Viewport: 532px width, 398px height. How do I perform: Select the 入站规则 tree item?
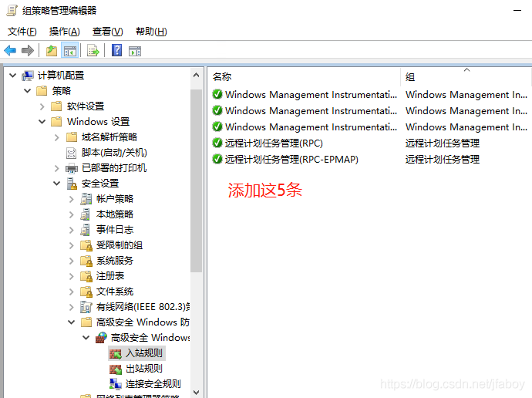click(144, 353)
